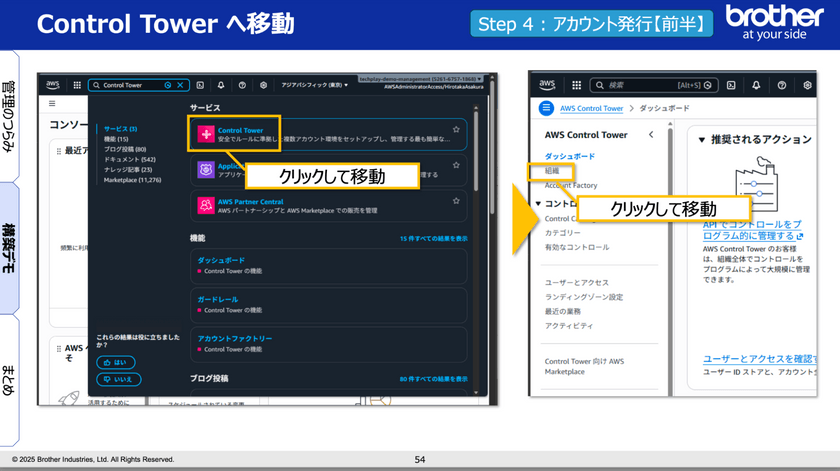Favorite Control Tower with its star icon

(x=456, y=130)
